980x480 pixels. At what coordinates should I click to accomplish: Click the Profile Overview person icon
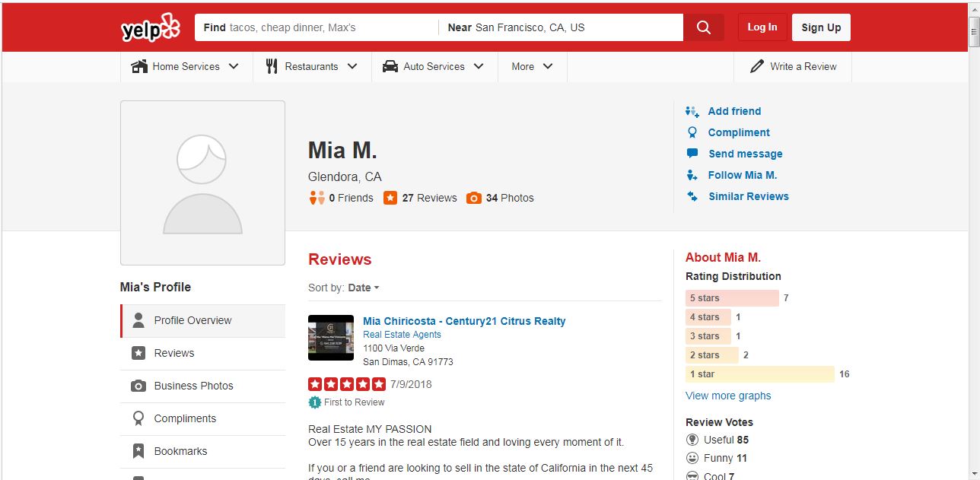(138, 320)
